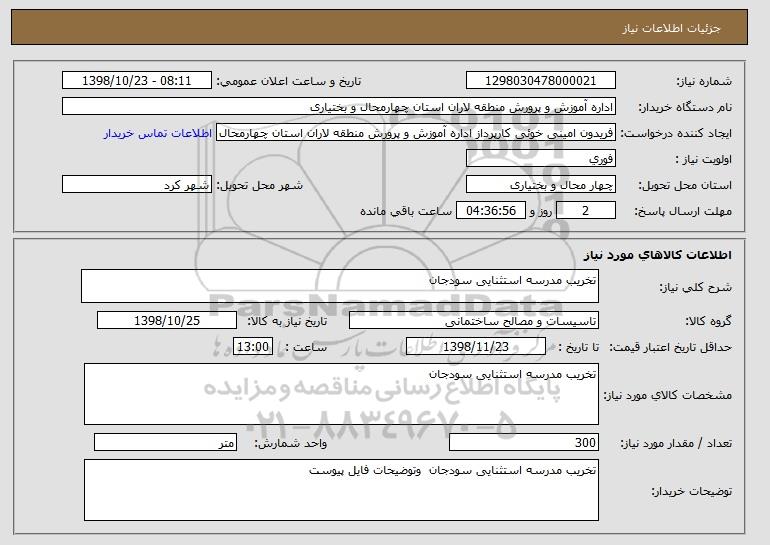Click the گروه کالا field تاسیسات و مصالح ساختمانی
Viewport: 770px width, 545px height.
[x=474, y=321]
